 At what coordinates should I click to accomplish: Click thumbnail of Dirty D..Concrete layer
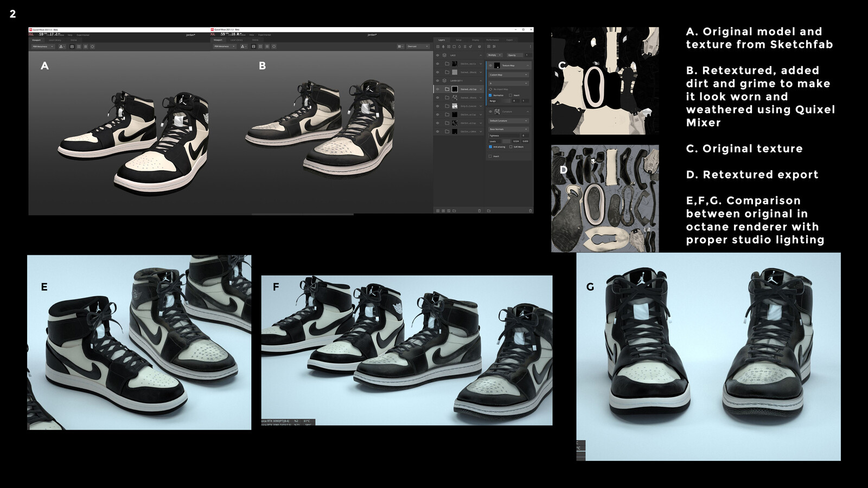[x=455, y=106]
